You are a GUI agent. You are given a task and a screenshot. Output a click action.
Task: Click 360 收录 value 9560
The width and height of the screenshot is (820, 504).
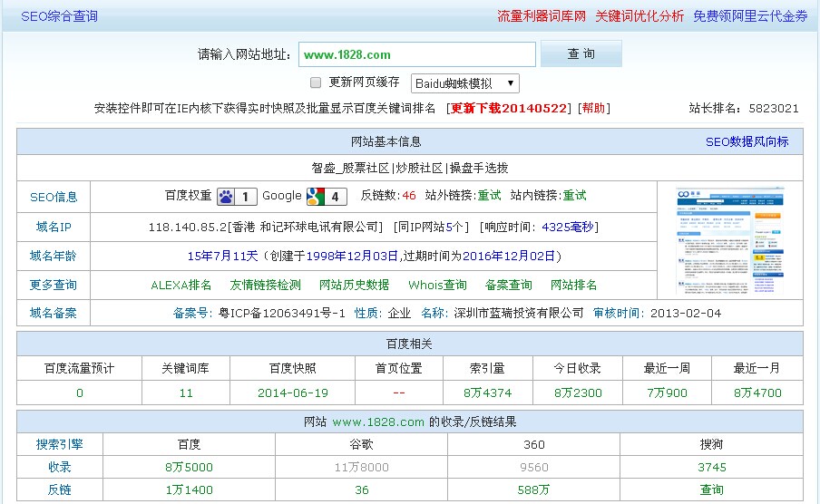(x=534, y=468)
